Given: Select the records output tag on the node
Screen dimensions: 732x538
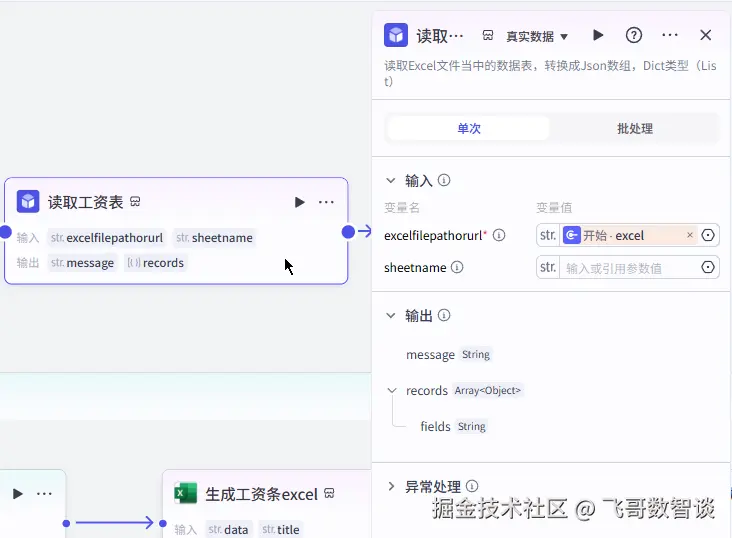Looking at the screenshot, I should click(x=155, y=263).
